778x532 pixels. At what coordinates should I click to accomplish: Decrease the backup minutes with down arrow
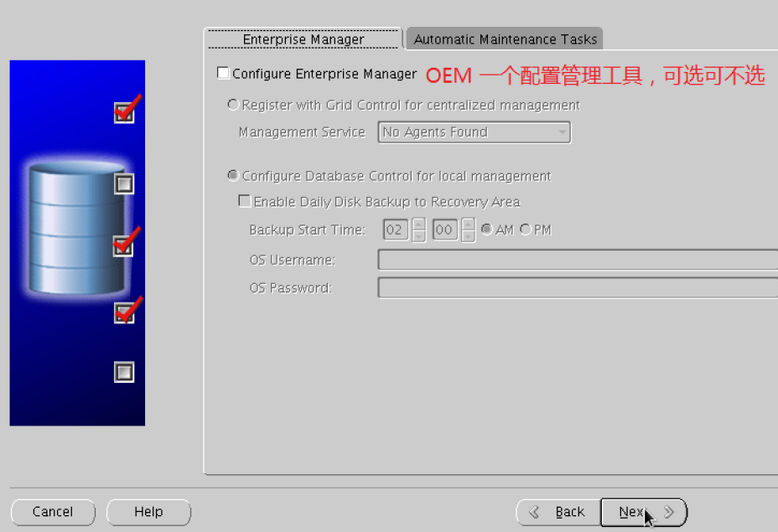pyautogui.click(x=468, y=236)
